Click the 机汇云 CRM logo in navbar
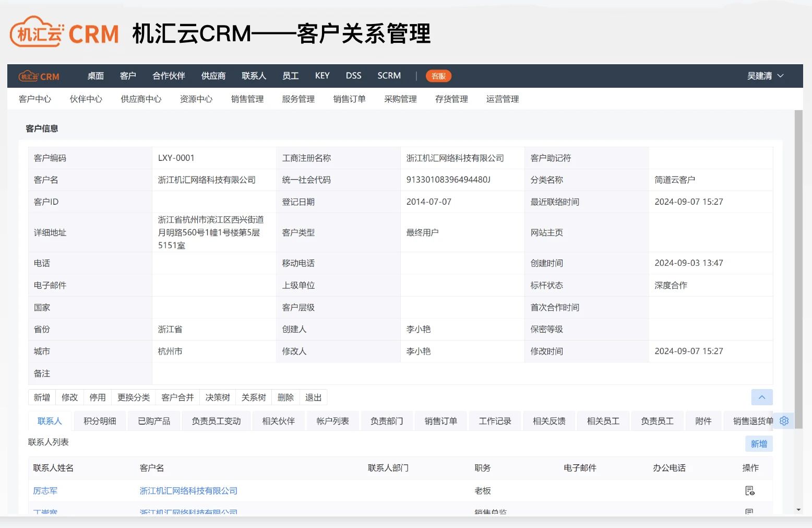 [x=39, y=76]
